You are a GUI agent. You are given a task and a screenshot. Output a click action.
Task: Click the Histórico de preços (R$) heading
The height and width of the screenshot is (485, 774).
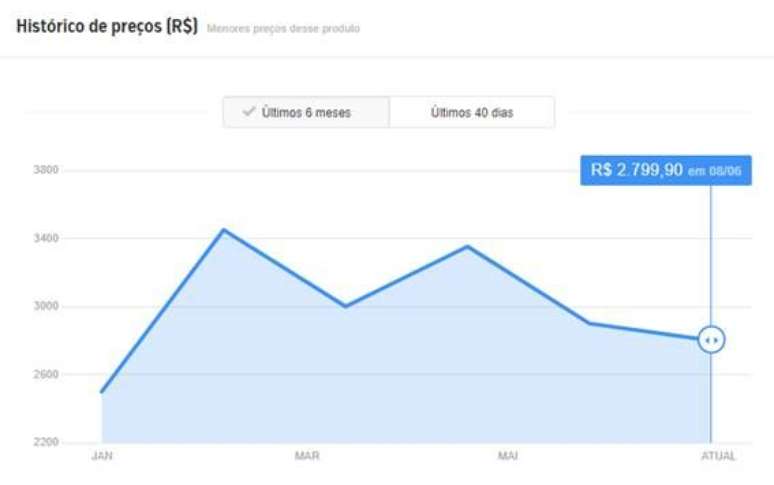pyautogui.click(x=107, y=25)
